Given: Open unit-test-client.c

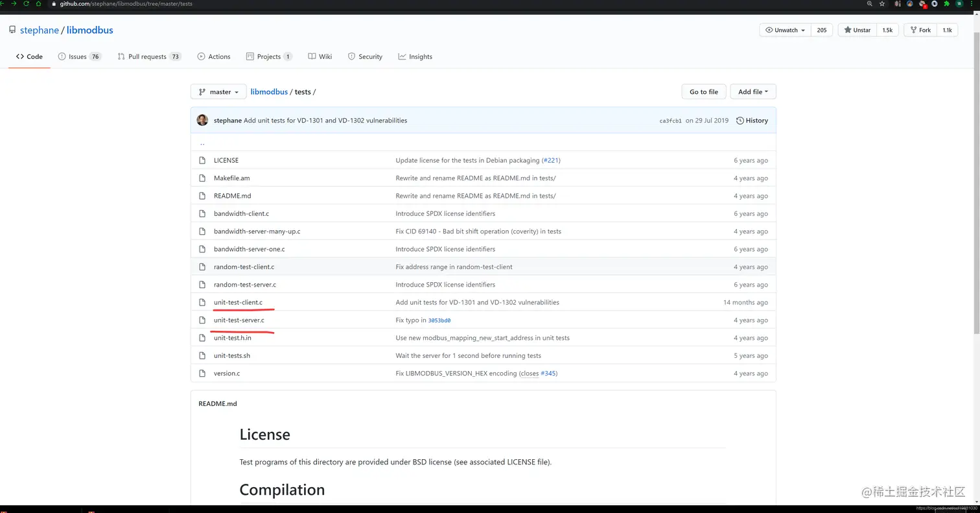Looking at the screenshot, I should tap(238, 302).
